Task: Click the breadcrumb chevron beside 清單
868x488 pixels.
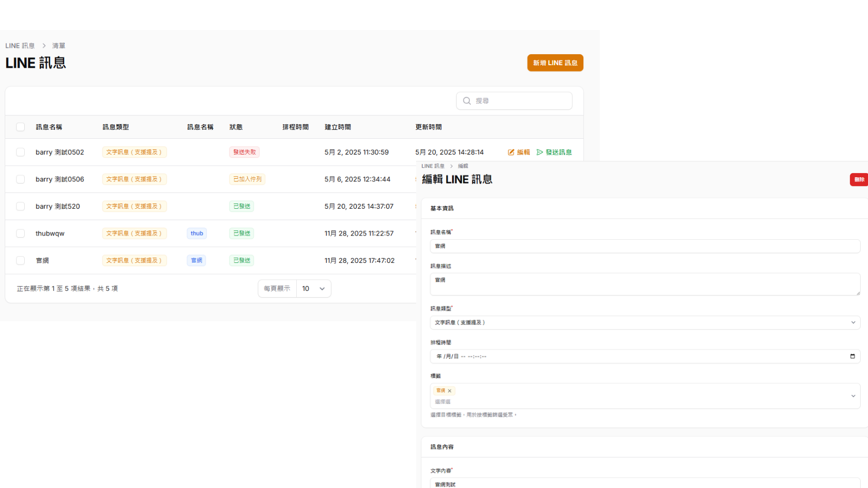Action: (44, 46)
